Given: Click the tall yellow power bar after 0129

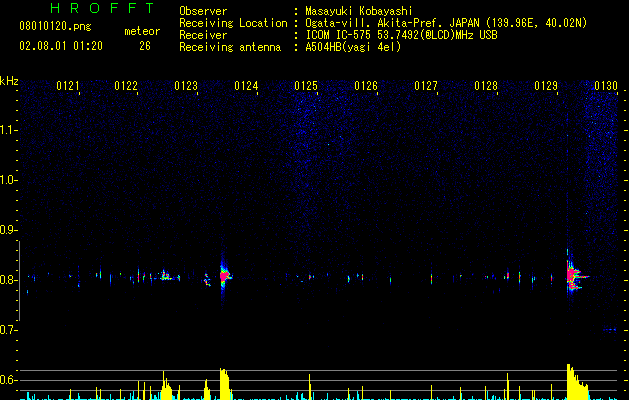Looking at the screenshot, I should click(x=577, y=382).
